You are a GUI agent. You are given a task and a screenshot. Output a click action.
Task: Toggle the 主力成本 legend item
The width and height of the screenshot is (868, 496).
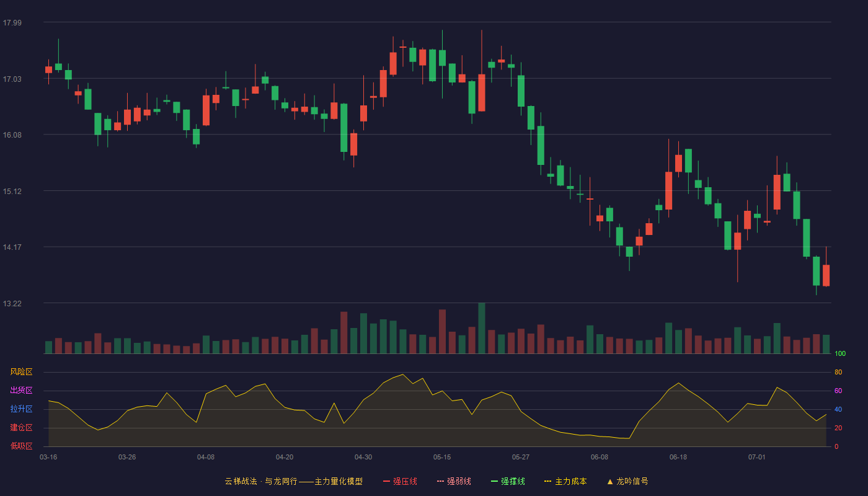tap(565, 481)
